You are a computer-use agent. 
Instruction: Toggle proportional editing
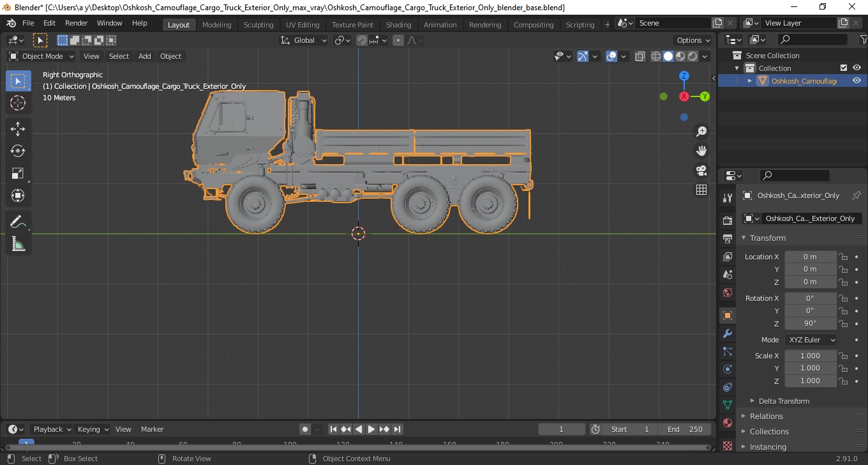398,40
